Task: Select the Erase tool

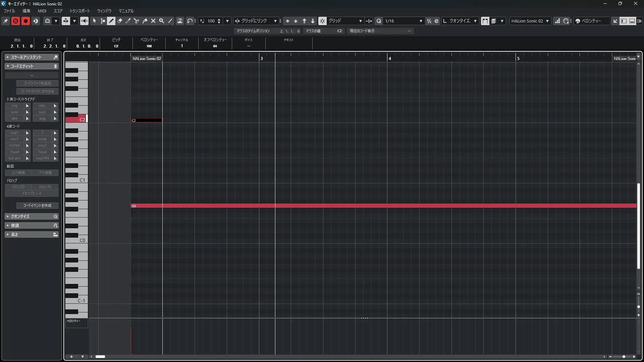Action: tap(120, 21)
